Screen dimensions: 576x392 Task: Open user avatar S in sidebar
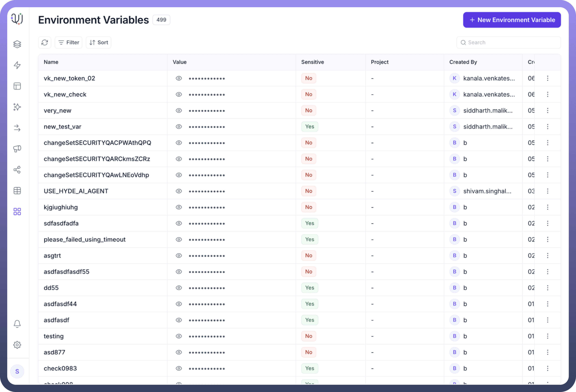pos(17,371)
